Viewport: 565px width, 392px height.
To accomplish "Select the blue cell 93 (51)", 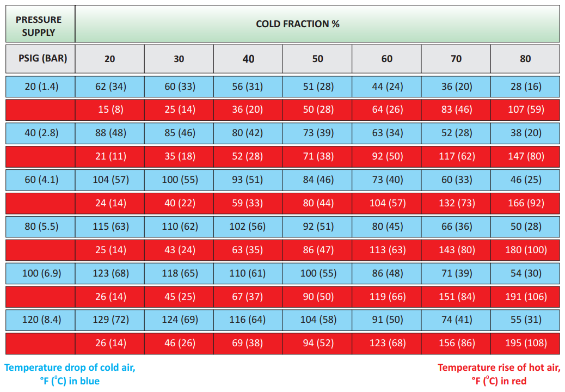I will pyautogui.click(x=248, y=180).
